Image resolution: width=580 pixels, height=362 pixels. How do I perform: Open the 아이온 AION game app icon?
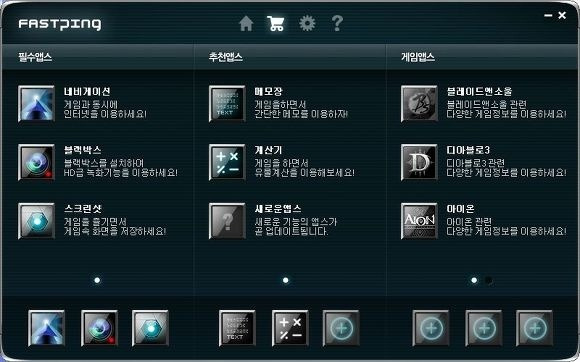coord(419,221)
